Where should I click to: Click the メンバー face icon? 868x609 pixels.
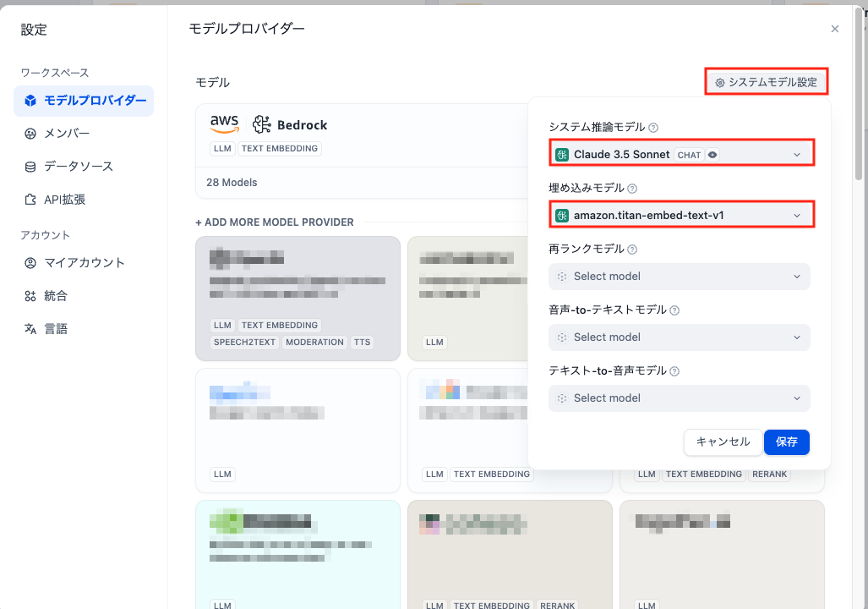30,134
